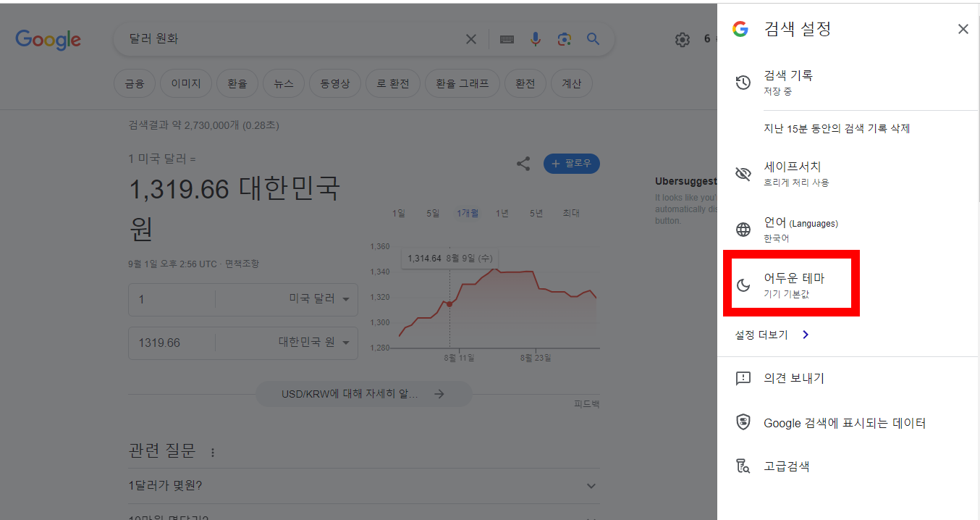Click the moon dark theme icon

743,285
